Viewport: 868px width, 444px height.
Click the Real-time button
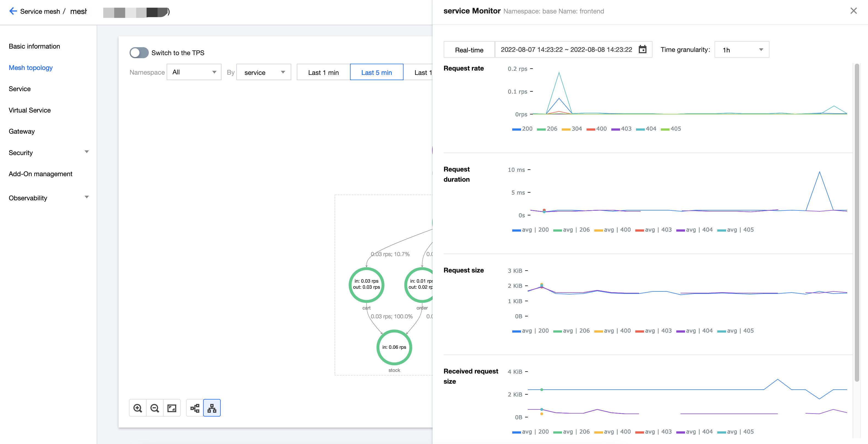coord(469,50)
